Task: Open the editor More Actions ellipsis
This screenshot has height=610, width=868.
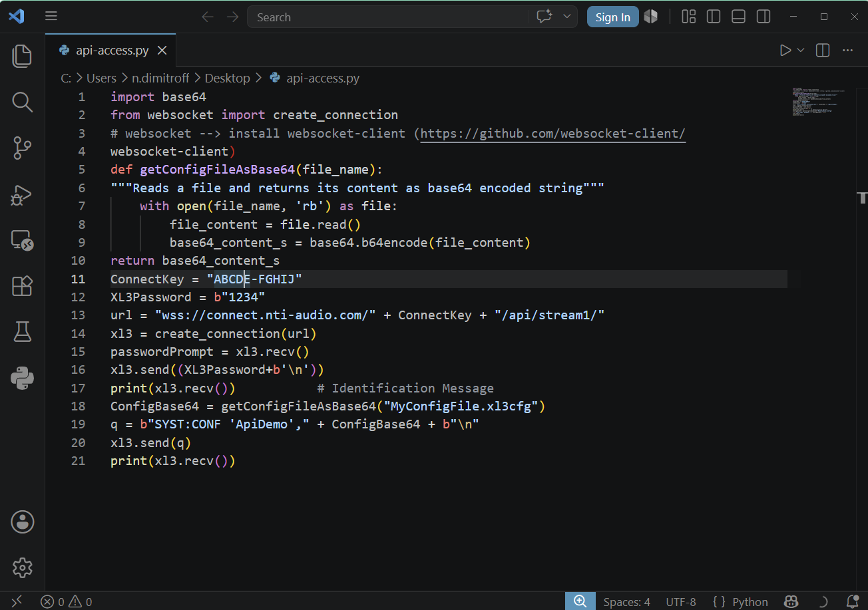Action: click(x=847, y=50)
